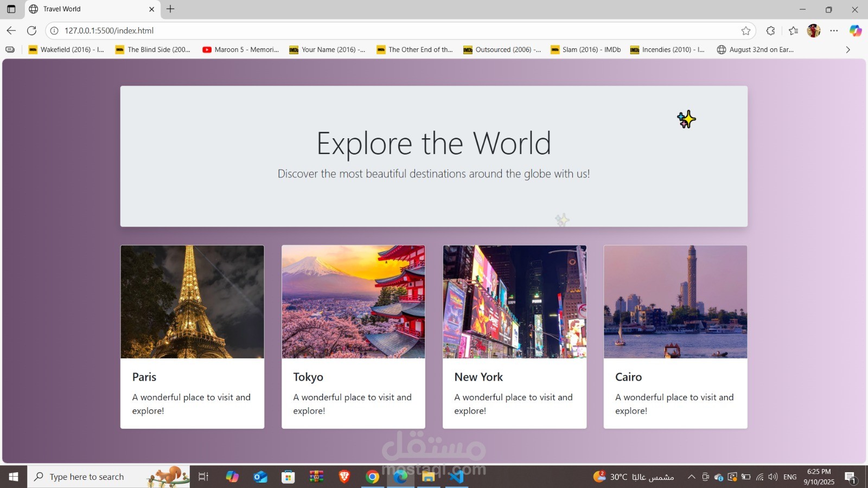868x488 pixels.
Task: Mute system volume via speaker tray icon
Action: (773, 477)
